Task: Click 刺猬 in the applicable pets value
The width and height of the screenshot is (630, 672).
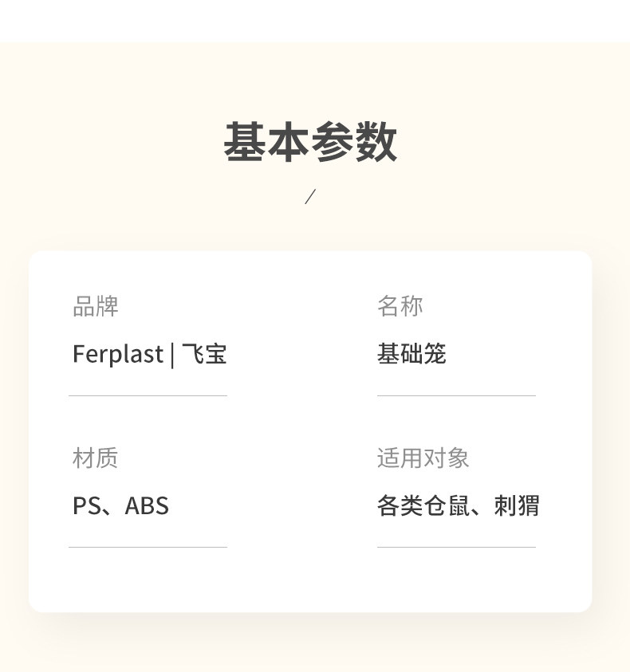Action: click(516, 506)
